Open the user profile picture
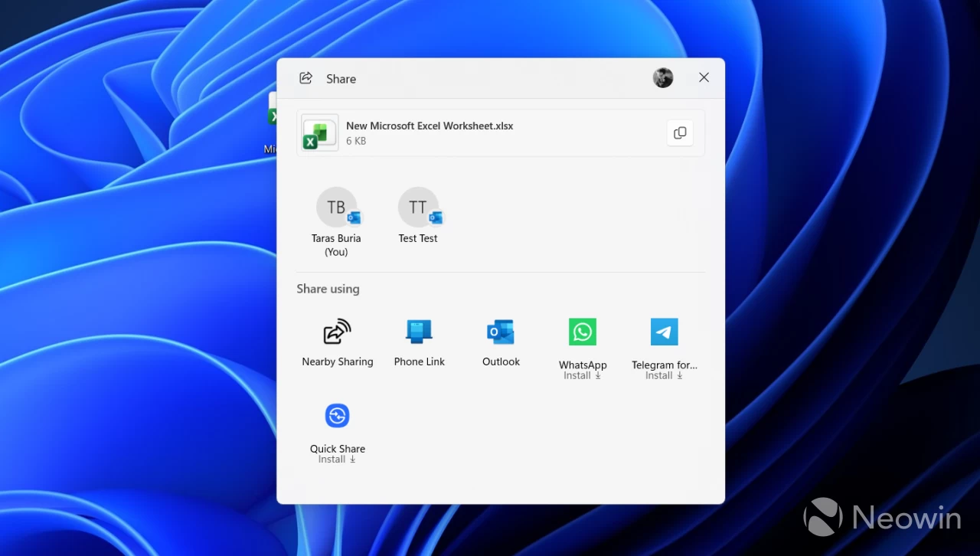The height and width of the screenshot is (556, 980). click(663, 77)
